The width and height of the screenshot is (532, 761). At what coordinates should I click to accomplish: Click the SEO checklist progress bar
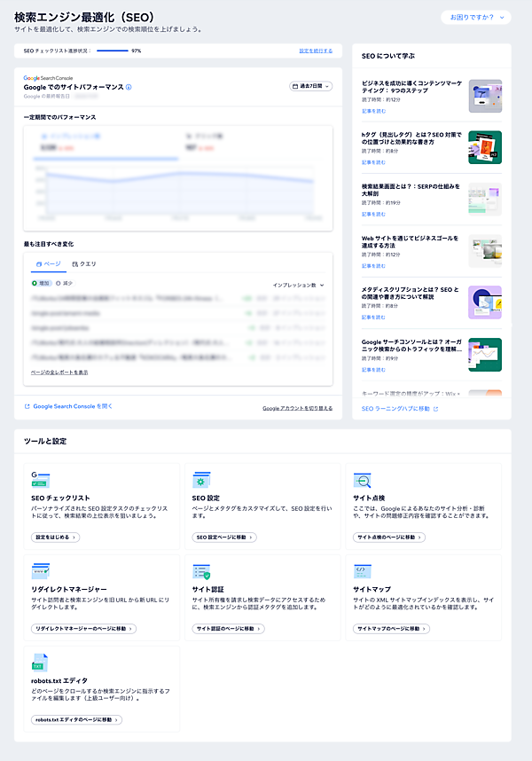point(112,51)
